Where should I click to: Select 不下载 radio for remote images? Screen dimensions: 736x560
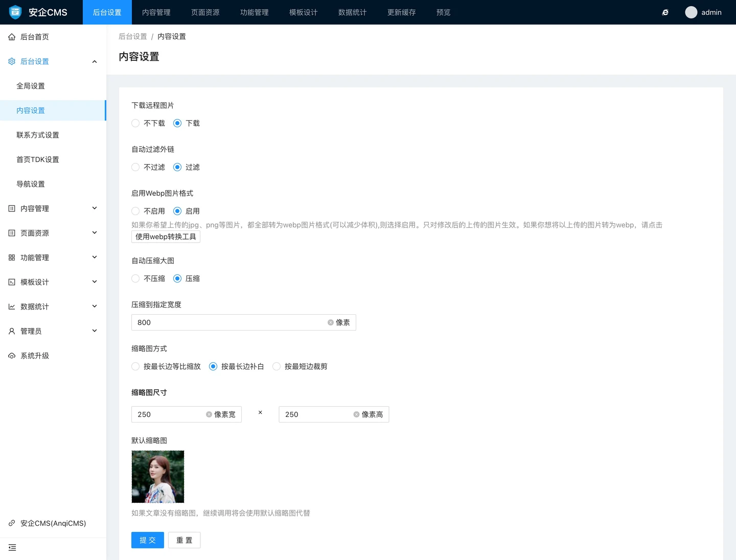135,123
